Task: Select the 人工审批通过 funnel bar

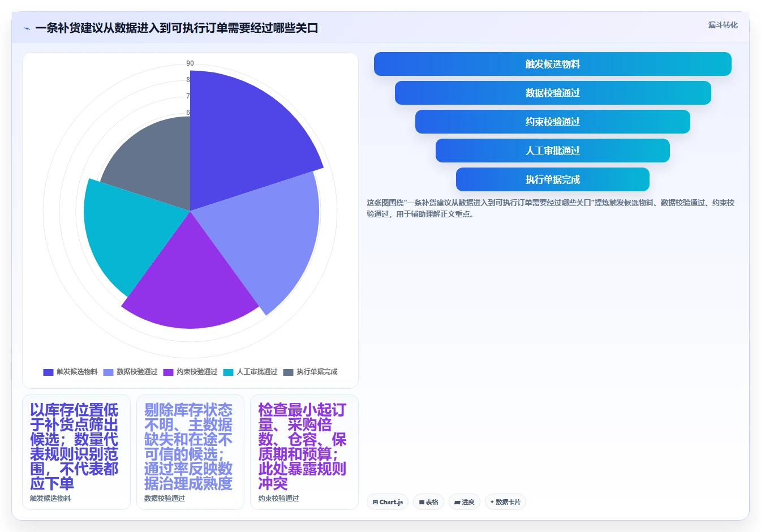Action: tap(553, 151)
